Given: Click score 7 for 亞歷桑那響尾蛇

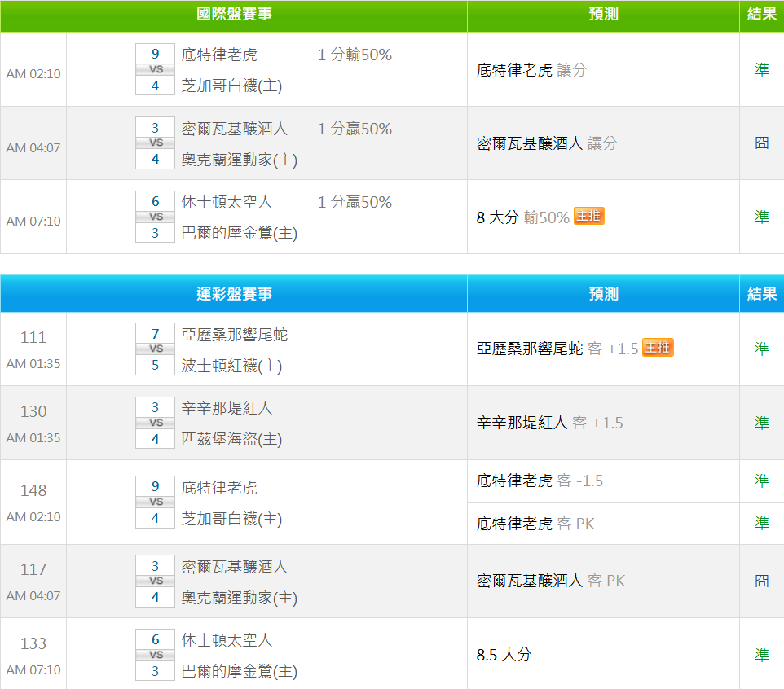Looking at the screenshot, I should tap(155, 334).
